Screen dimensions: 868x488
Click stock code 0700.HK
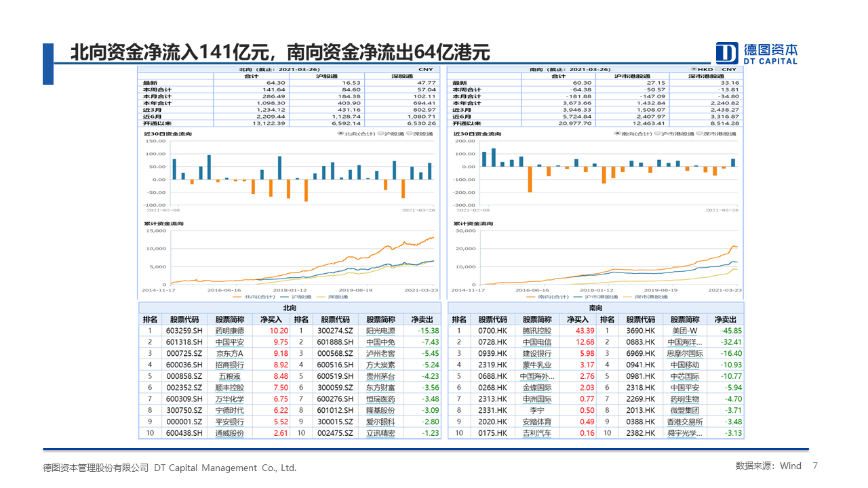tap(492, 331)
